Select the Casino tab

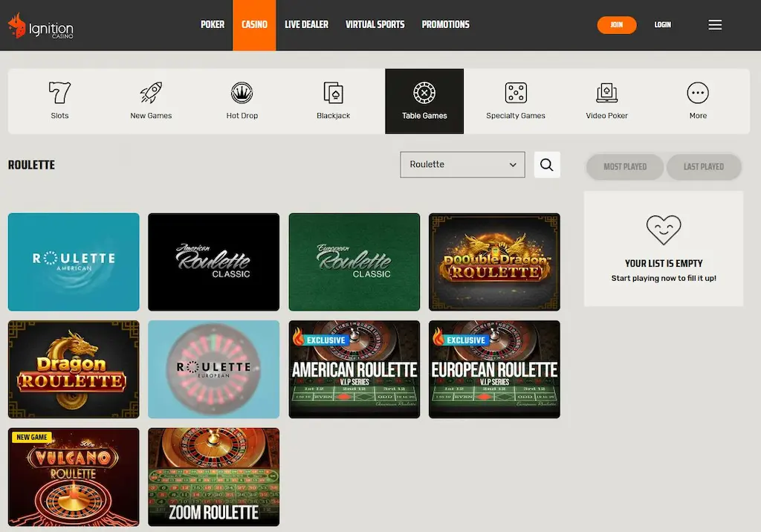[x=254, y=25]
